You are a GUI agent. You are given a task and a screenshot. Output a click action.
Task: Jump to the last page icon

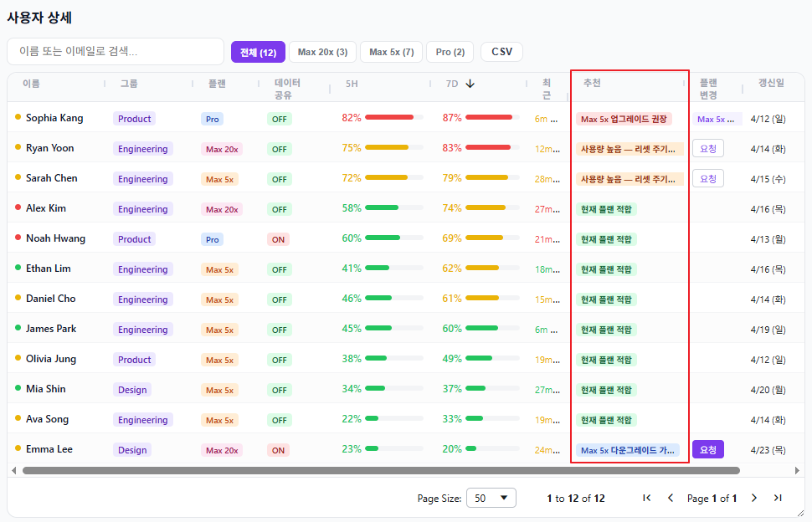point(778,498)
